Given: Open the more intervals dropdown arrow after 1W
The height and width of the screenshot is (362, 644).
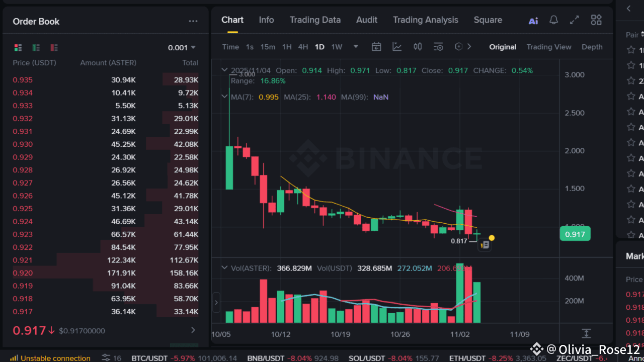Looking at the screenshot, I should click(356, 47).
